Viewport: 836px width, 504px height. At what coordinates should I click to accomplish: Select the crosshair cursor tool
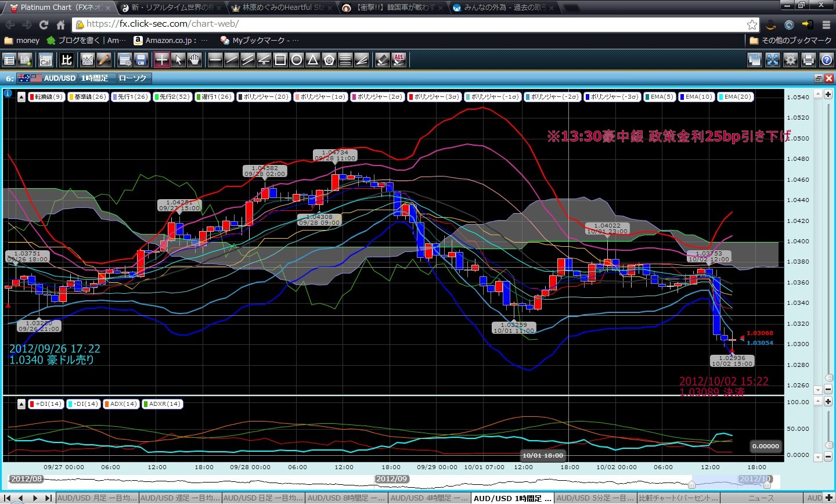[162, 60]
